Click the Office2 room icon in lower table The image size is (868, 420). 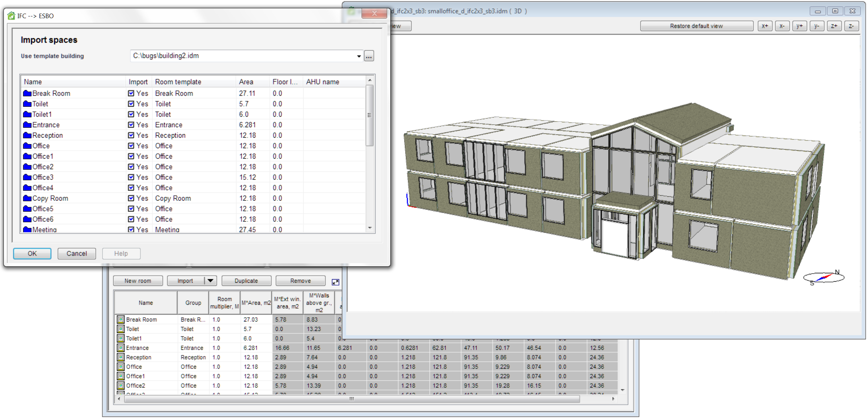(x=121, y=386)
